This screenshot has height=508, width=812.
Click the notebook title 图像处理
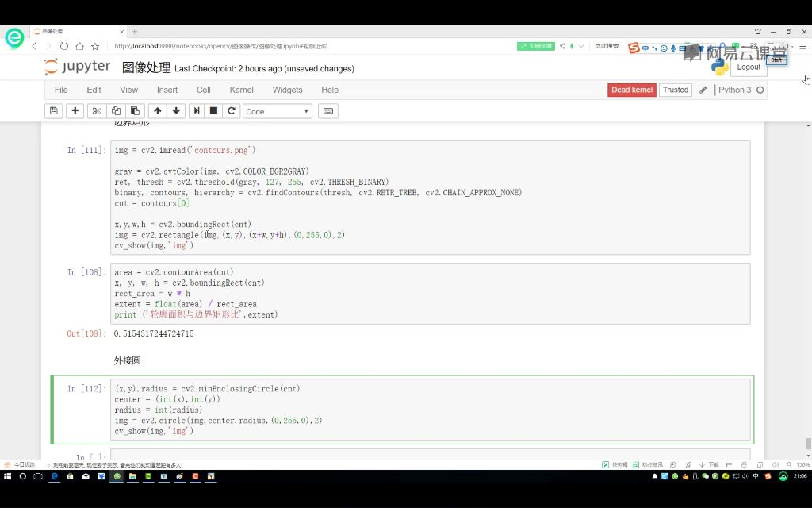tap(147, 68)
